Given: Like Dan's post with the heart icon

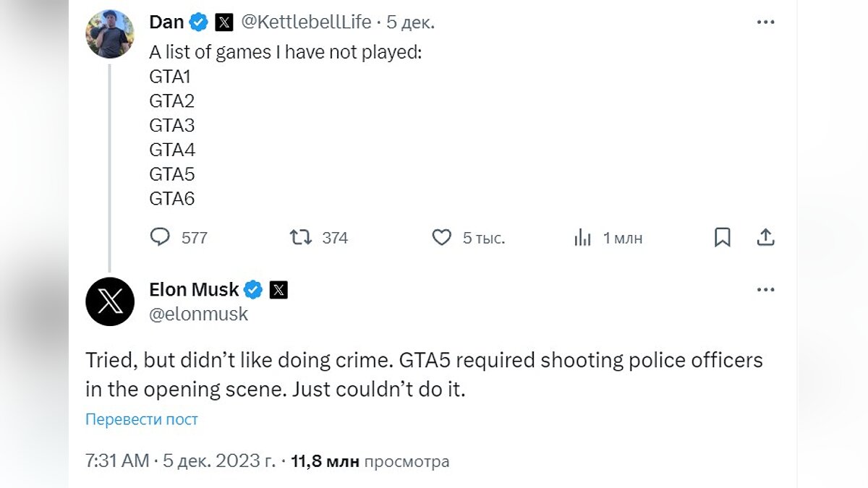Looking at the screenshot, I should point(441,237).
